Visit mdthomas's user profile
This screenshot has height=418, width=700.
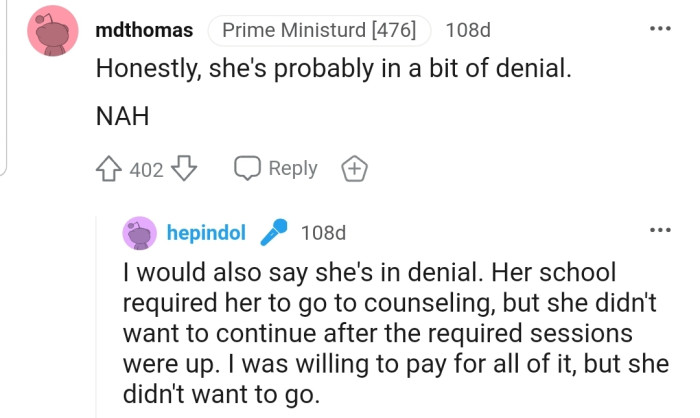[x=144, y=31]
